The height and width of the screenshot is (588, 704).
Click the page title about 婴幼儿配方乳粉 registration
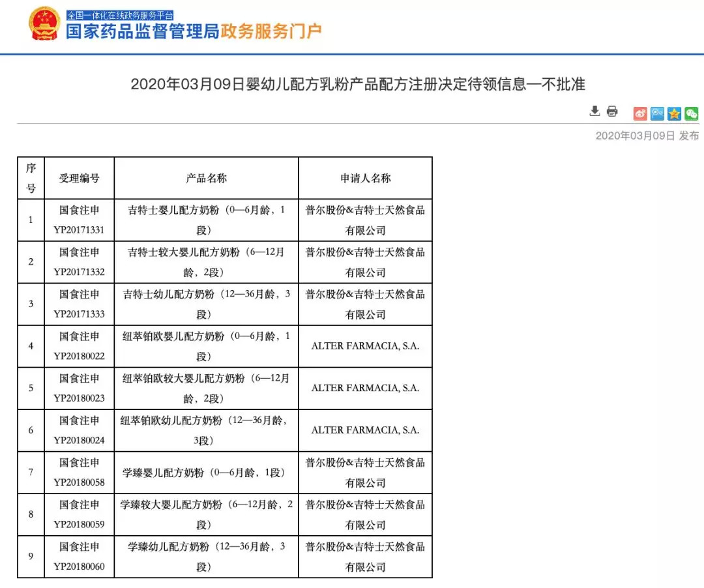point(358,84)
